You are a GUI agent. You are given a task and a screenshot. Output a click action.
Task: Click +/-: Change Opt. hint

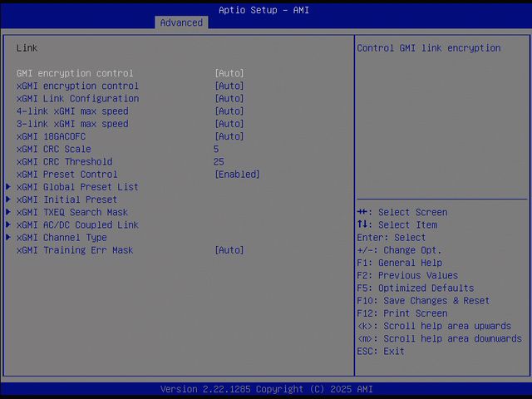pyautogui.click(x=399, y=250)
